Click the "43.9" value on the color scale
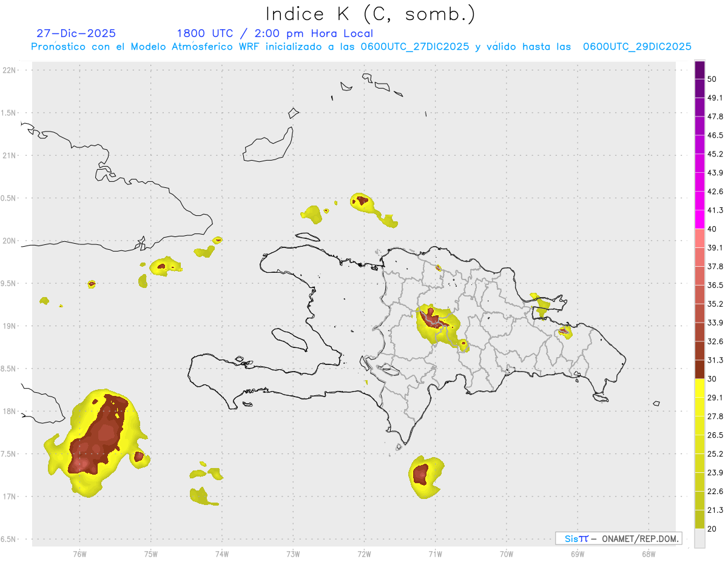728x562 pixels. [715, 173]
